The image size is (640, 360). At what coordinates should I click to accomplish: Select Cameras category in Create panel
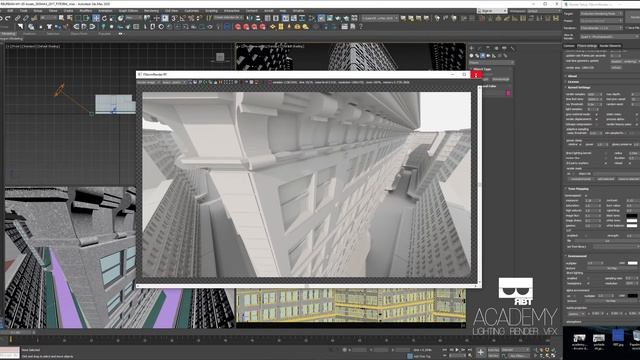(489, 56)
